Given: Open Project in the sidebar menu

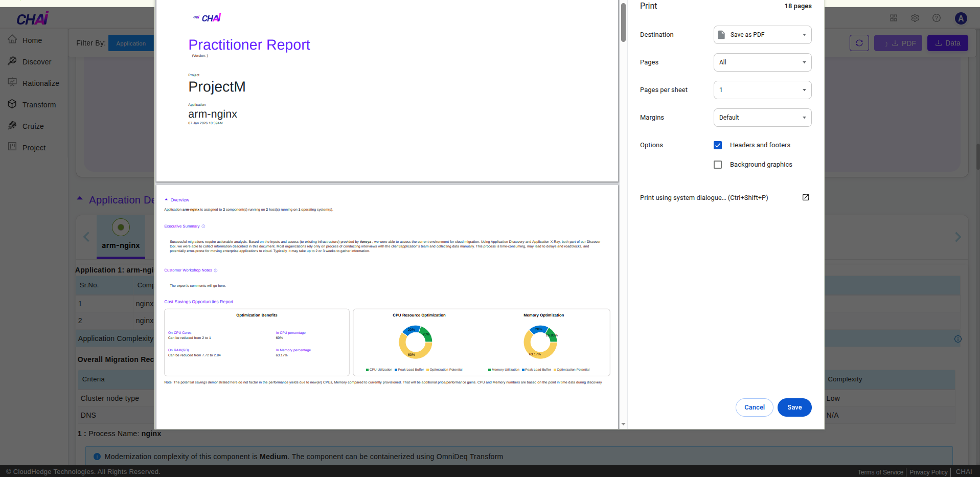Looking at the screenshot, I should point(34,148).
